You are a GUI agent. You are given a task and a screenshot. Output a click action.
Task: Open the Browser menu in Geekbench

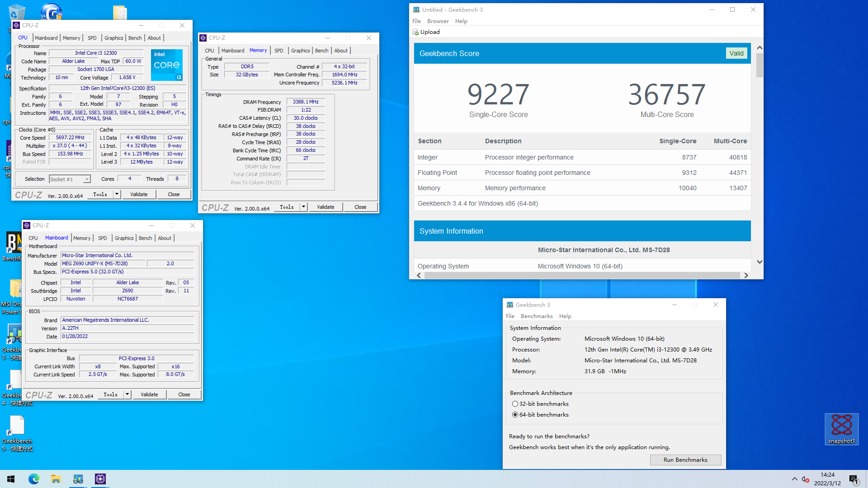[438, 21]
